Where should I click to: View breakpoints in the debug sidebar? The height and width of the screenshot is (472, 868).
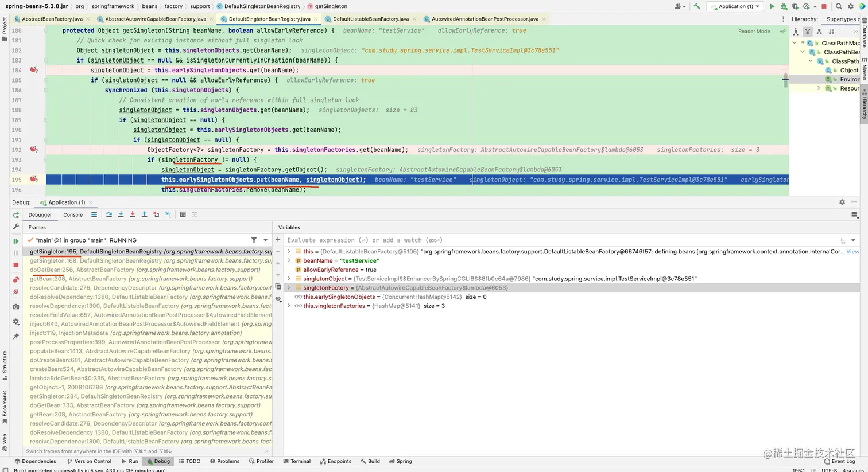(x=16, y=280)
